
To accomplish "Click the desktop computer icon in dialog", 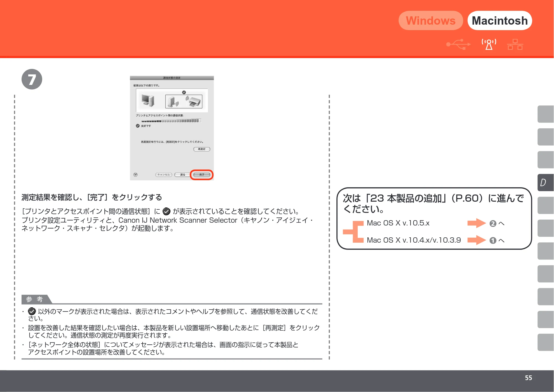I will tap(148, 100).
